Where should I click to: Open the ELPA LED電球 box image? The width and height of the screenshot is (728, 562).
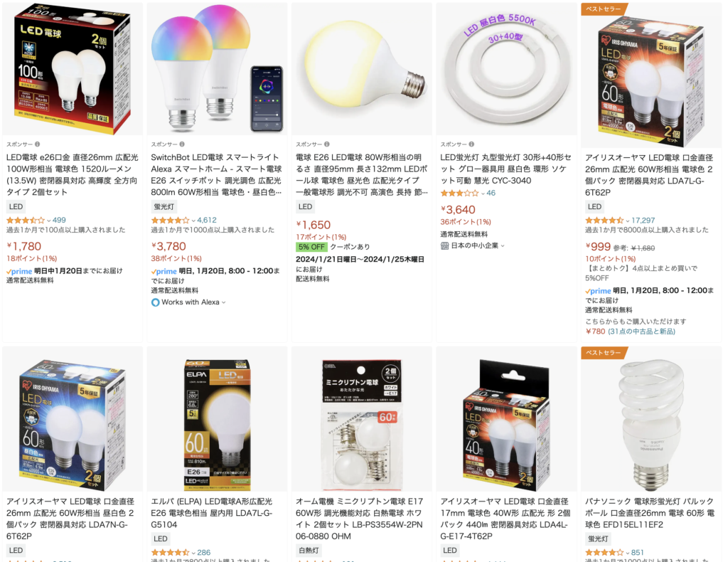[x=217, y=425]
